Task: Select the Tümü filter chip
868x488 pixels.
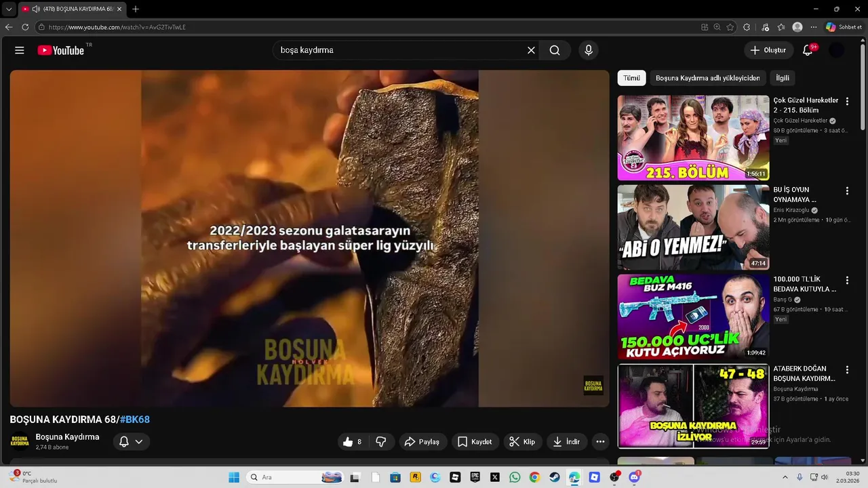Action: [x=631, y=78]
